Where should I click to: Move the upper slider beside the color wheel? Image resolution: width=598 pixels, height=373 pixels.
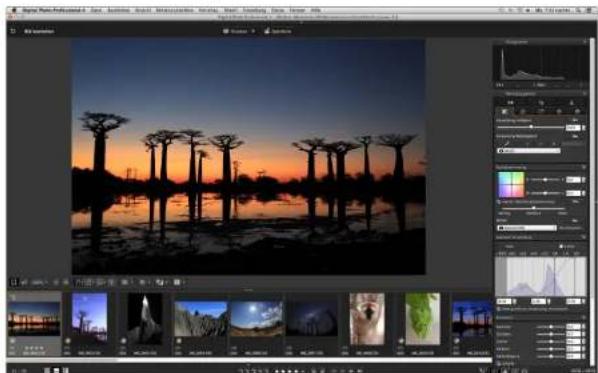[545, 179]
